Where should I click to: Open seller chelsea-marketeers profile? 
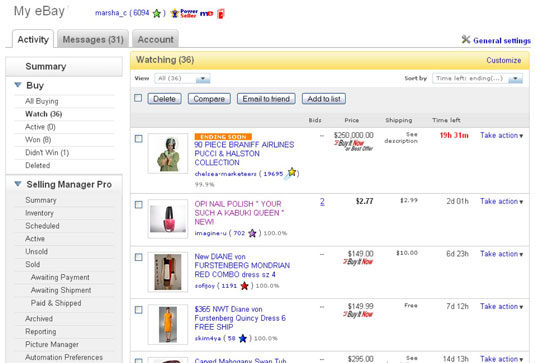coord(225,174)
